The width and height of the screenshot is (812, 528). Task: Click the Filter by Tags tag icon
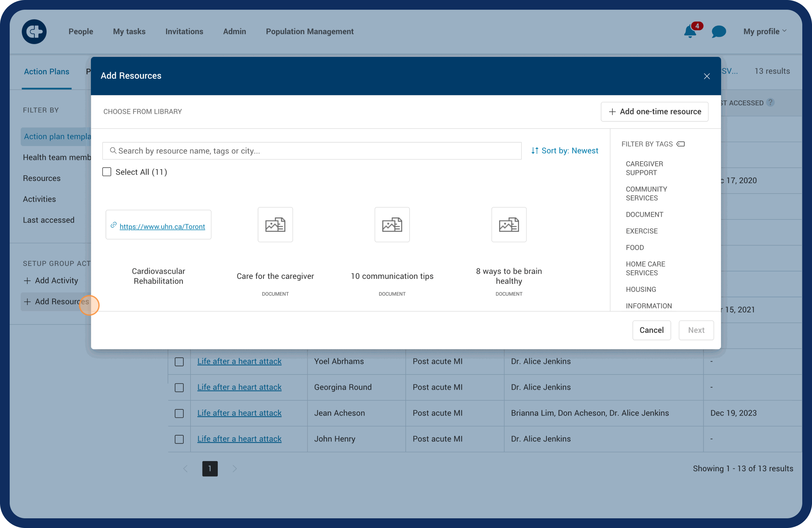681,144
